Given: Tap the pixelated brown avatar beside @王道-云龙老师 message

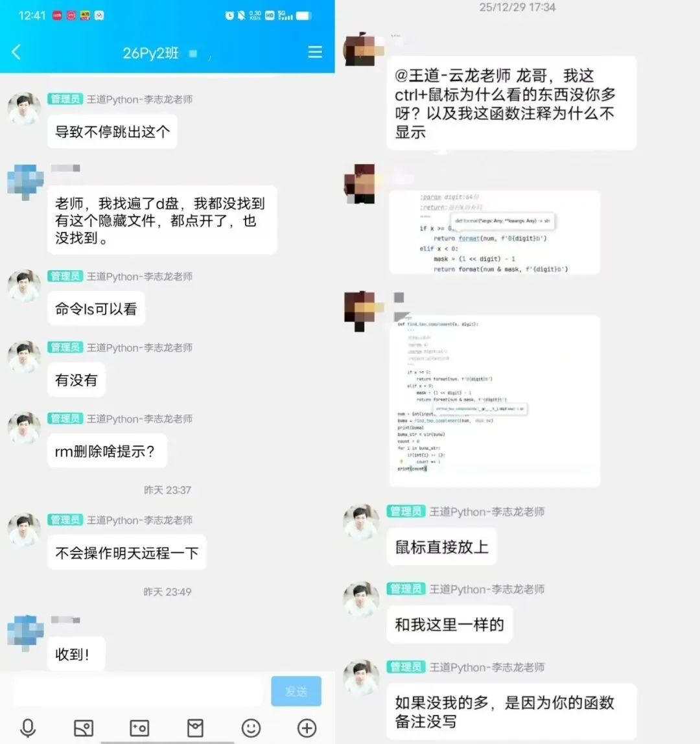Looking at the screenshot, I should point(363,49).
